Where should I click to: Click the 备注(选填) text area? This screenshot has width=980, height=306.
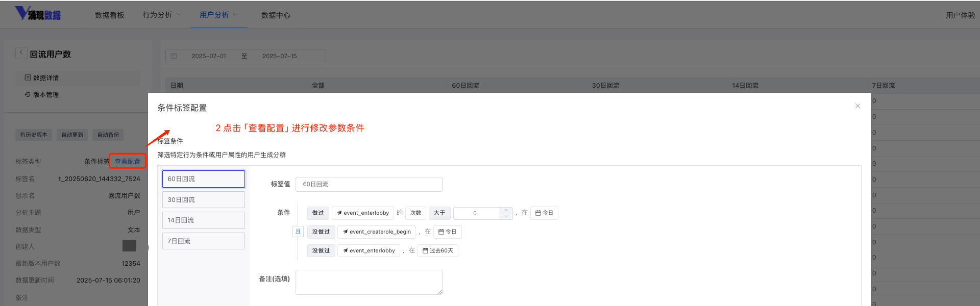pos(369,282)
